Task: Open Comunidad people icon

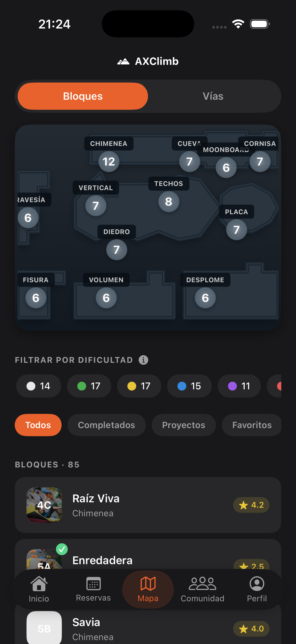Action: pyautogui.click(x=202, y=584)
